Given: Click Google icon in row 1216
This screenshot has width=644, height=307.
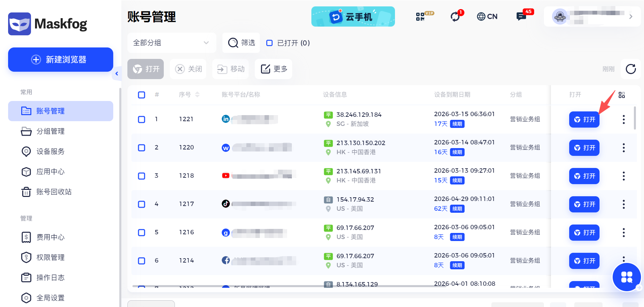Looking at the screenshot, I should pyautogui.click(x=226, y=232).
